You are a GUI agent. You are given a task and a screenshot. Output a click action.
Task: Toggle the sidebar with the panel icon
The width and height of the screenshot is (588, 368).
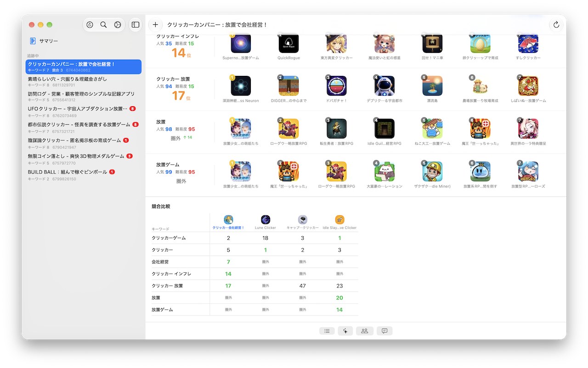[x=135, y=25]
